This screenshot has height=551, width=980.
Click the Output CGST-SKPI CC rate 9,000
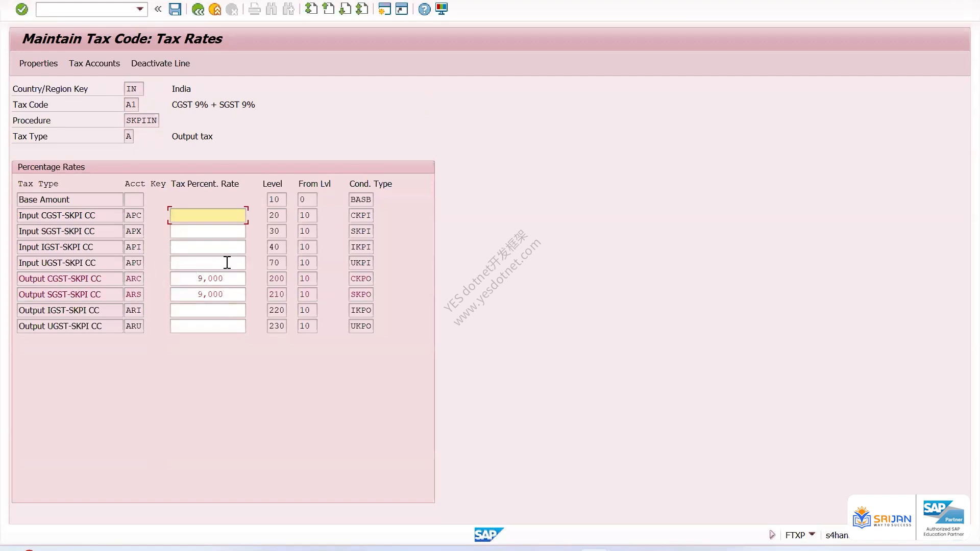[x=208, y=279]
